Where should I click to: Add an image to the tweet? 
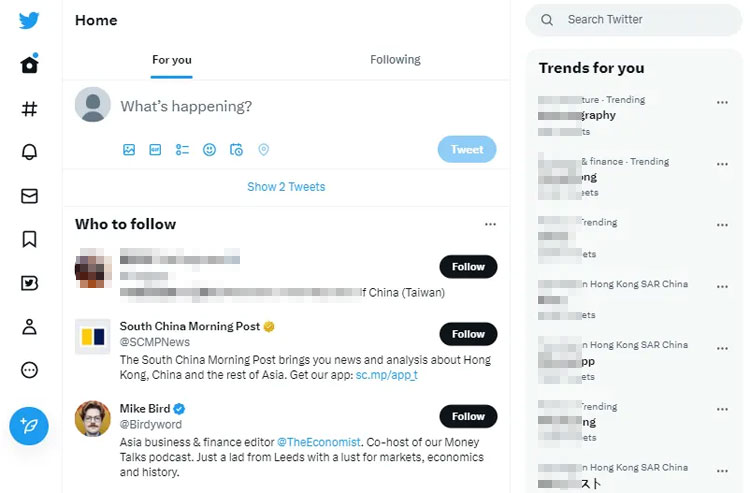(129, 150)
